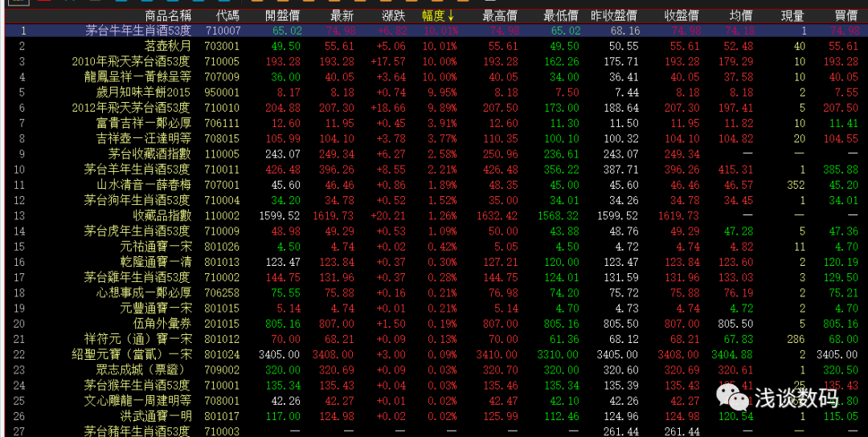Select row 茅台牛年生肖酒53度
868x437 pixels.
436,31
